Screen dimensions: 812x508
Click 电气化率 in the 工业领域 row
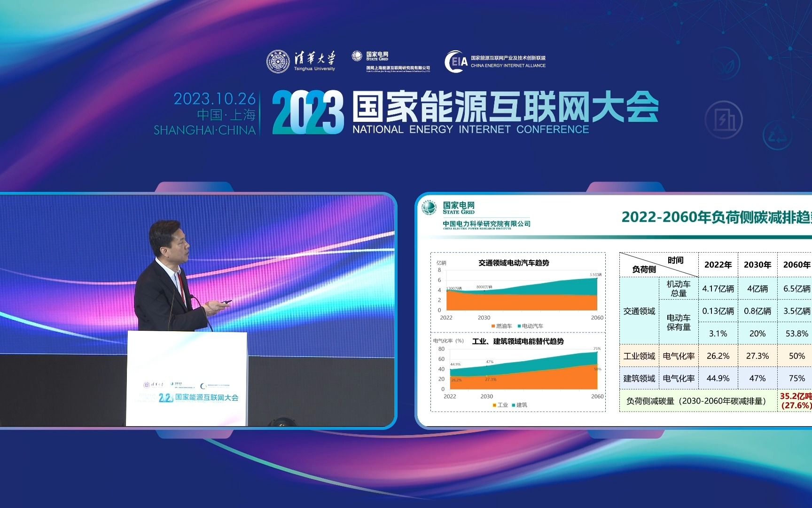(679, 356)
